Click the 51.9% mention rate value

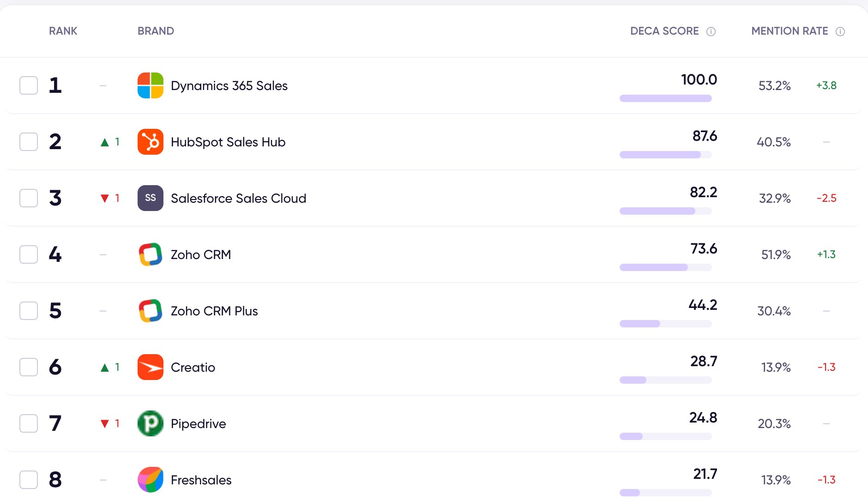coord(776,255)
